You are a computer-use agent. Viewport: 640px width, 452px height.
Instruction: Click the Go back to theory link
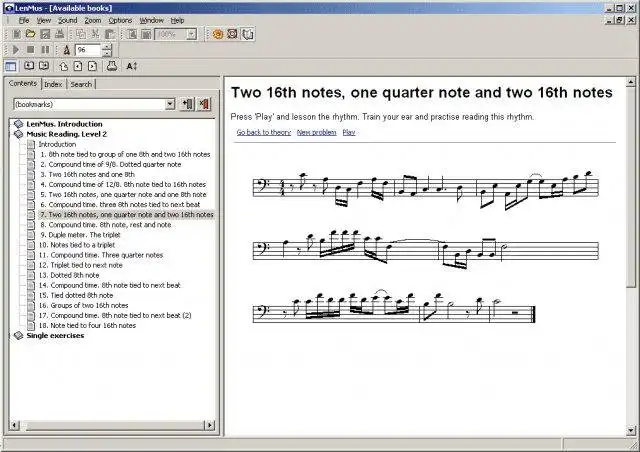pyautogui.click(x=264, y=132)
